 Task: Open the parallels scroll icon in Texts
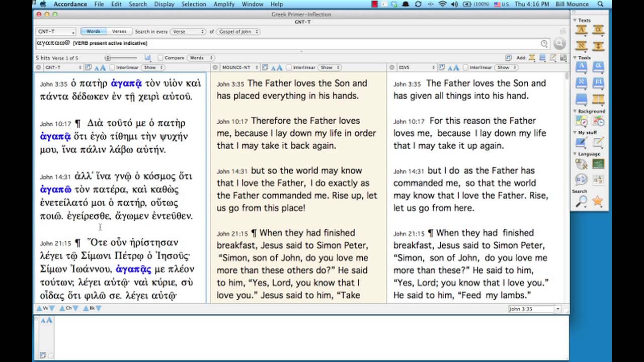pos(598,46)
